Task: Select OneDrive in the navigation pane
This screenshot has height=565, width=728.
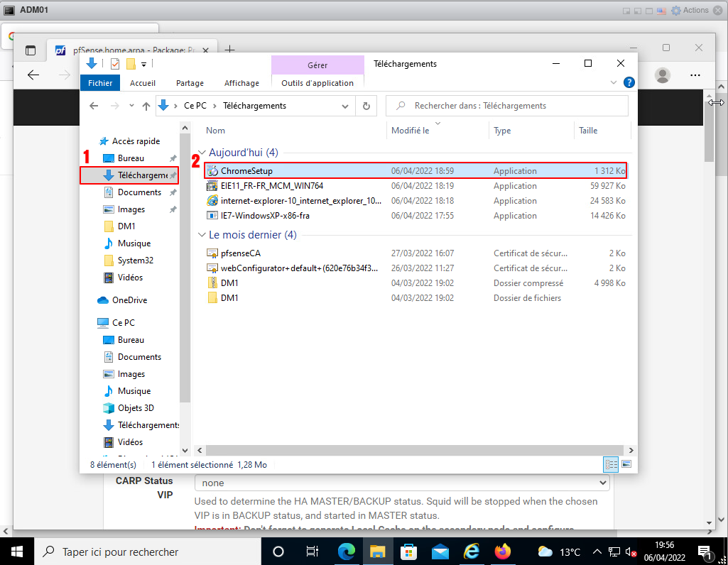Action: pyautogui.click(x=129, y=300)
